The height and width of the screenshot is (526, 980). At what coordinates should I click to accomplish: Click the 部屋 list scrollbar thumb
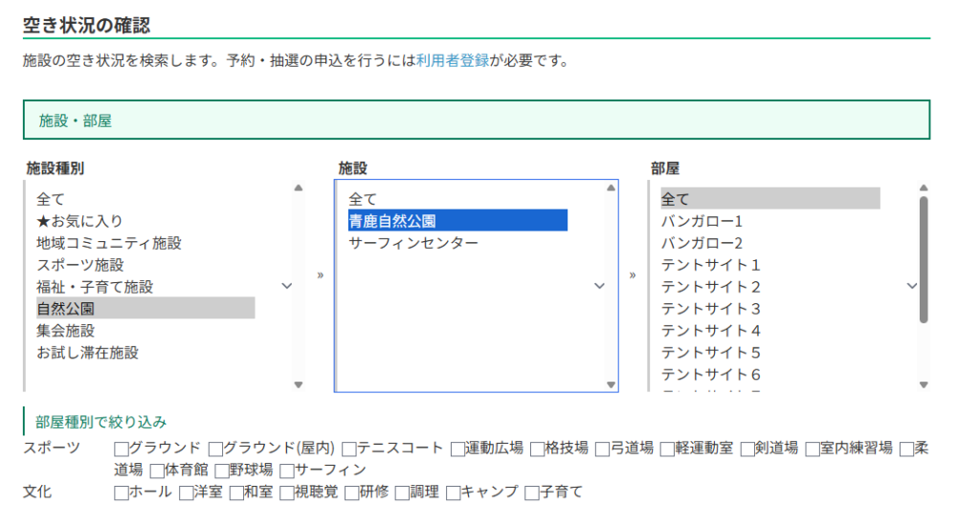point(924,258)
